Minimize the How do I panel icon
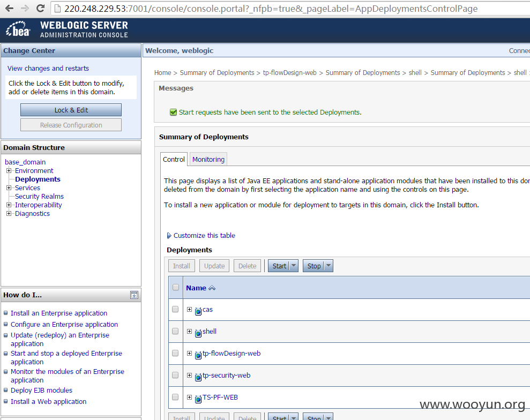This screenshot has width=530, height=420. [x=134, y=295]
